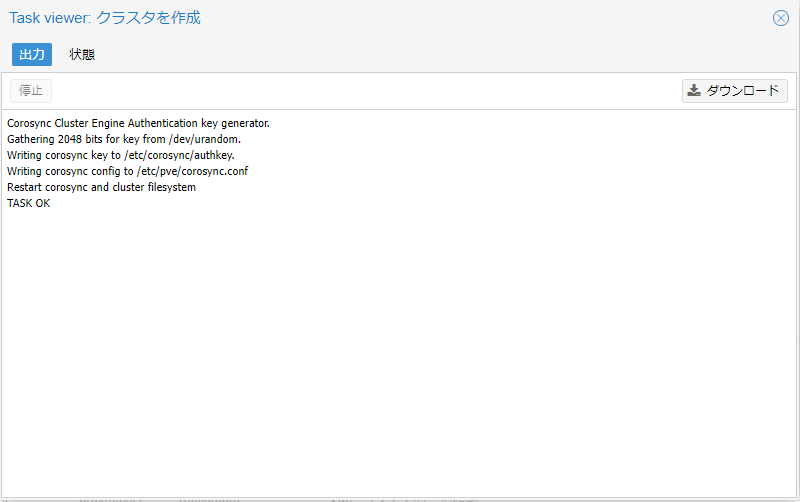800x502 pixels.
Task: Click the ダウンロード button label
Action: coord(742,91)
